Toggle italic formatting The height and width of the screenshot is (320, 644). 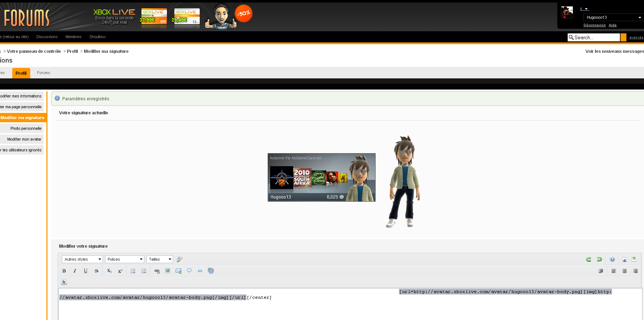point(75,271)
